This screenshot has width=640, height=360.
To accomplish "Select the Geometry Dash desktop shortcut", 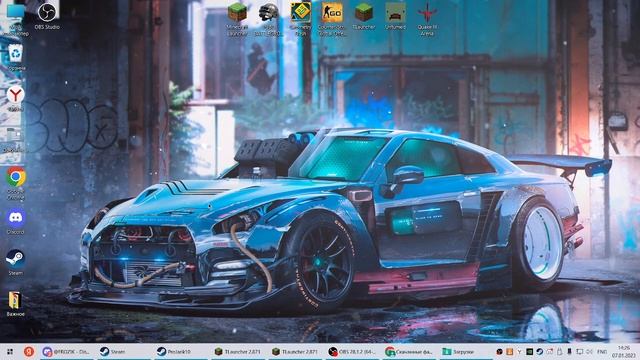I will [300, 18].
